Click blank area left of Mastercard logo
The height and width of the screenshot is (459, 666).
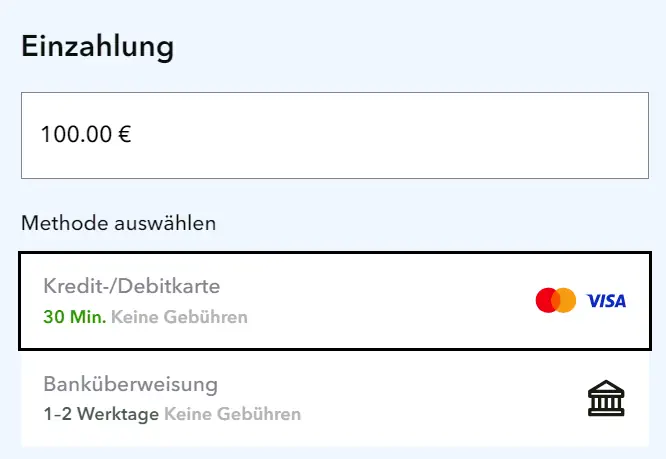point(420,300)
